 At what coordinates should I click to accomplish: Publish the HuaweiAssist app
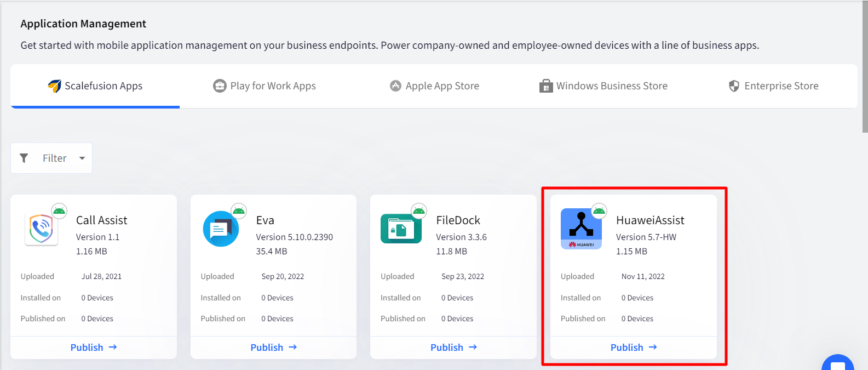click(634, 348)
